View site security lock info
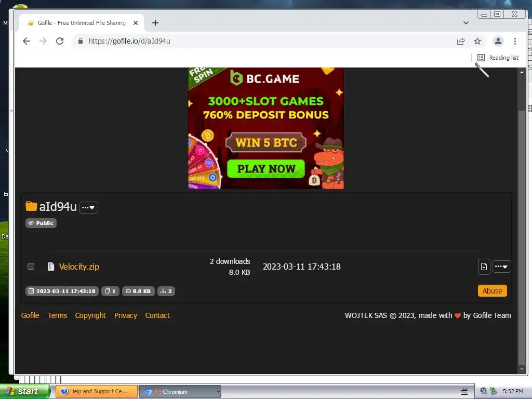The image size is (532, 399). pyautogui.click(x=81, y=41)
